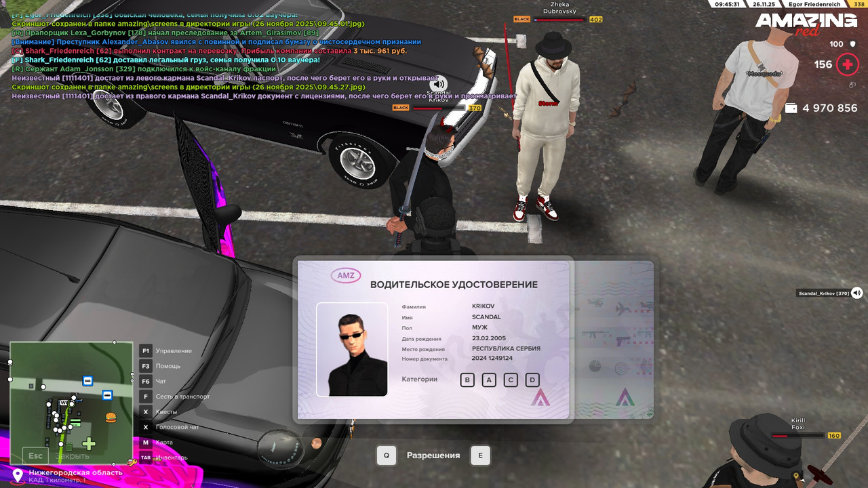Click the location pin beside Нижегородская область
The height and width of the screenshot is (488, 868).
pos(18,475)
